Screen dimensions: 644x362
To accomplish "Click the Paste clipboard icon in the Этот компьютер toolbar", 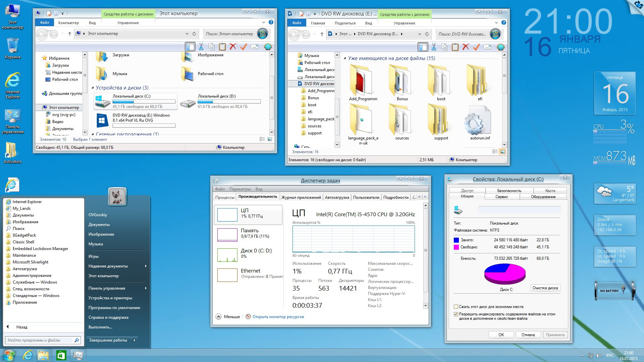I will tap(222, 47).
